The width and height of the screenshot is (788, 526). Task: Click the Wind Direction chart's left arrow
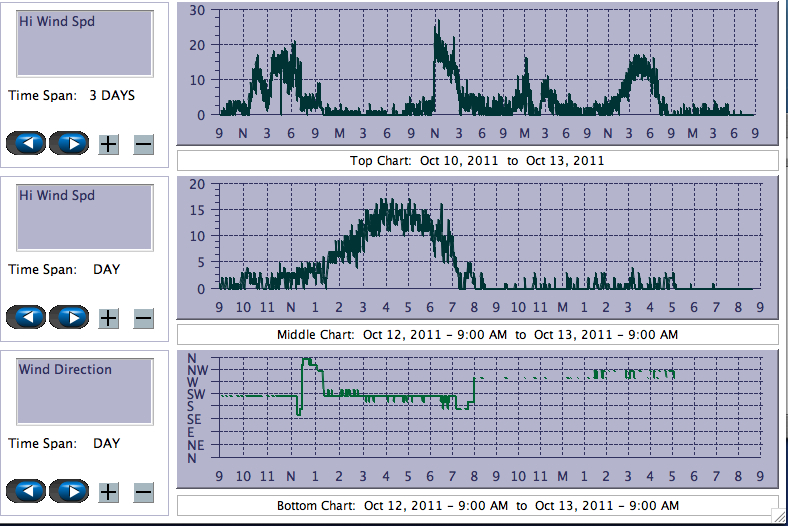[28, 492]
